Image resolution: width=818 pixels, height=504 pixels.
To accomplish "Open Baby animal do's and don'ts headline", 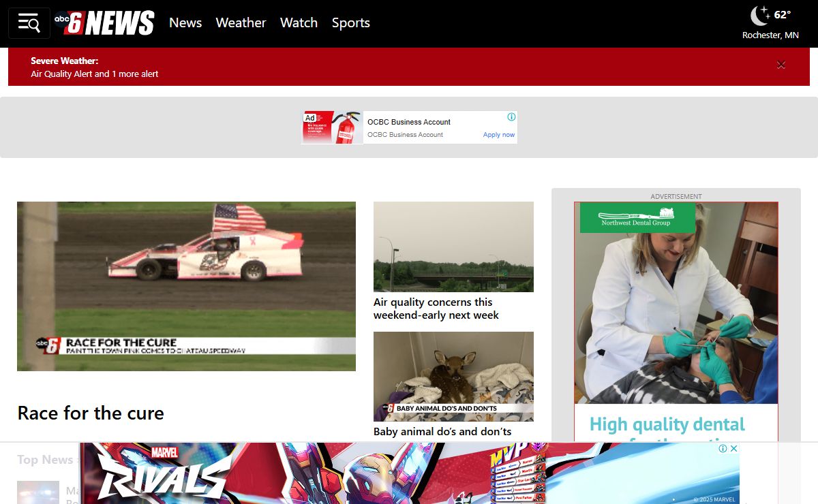I will 442,431.
